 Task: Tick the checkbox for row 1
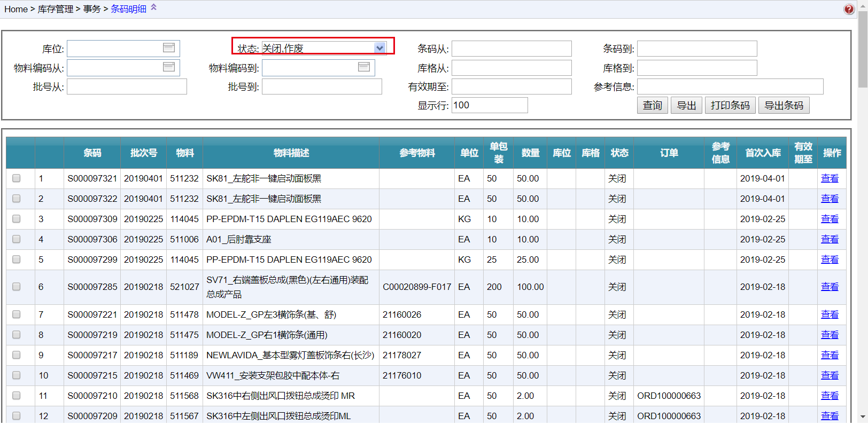point(17,178)
